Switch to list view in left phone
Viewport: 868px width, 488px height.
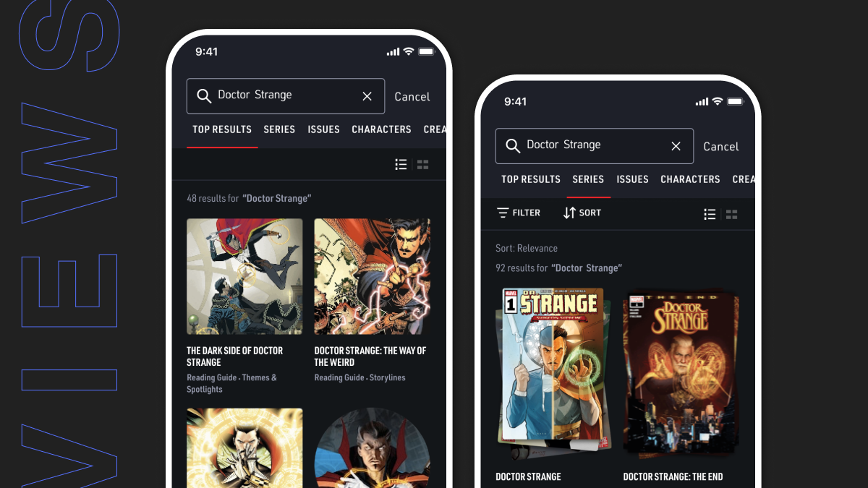401,165
